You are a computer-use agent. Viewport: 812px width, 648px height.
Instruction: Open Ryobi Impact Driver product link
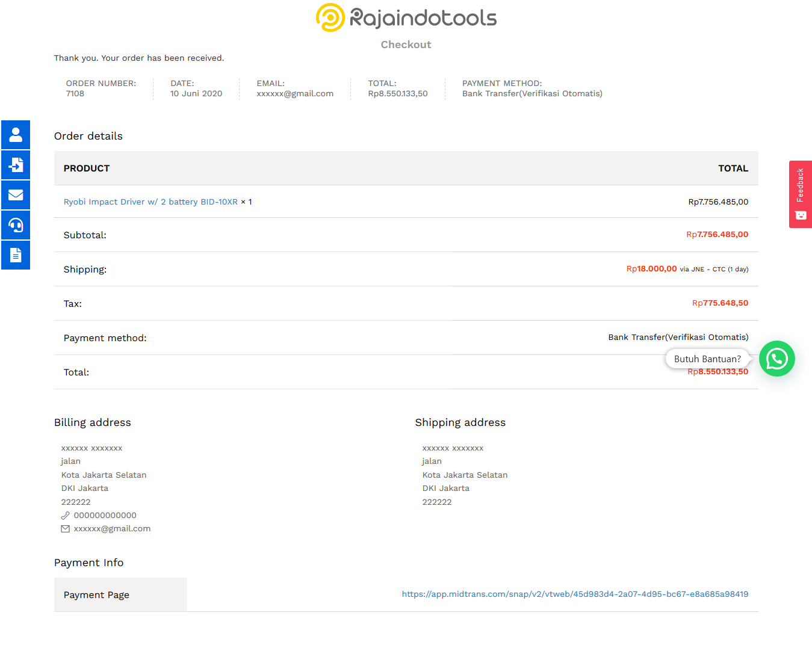coord(150,202)
